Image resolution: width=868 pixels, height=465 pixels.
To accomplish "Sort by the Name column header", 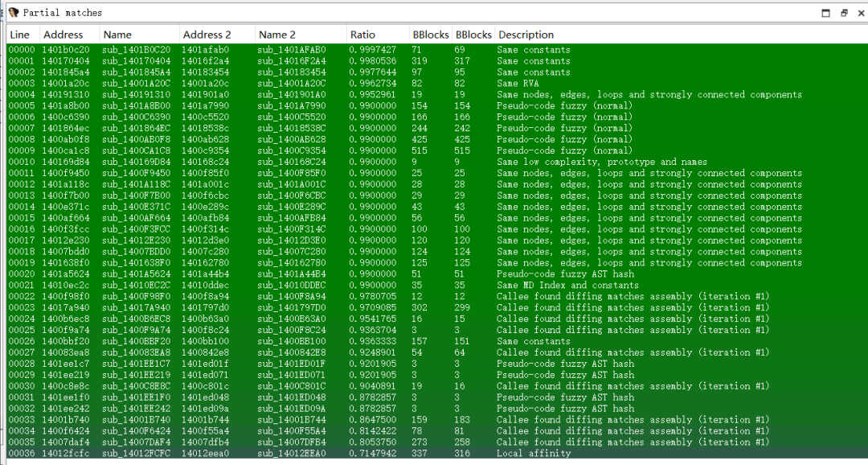I will (117, 35).
